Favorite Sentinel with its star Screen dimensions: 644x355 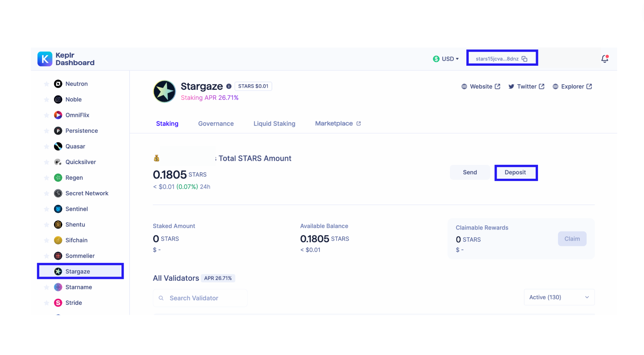46,209
